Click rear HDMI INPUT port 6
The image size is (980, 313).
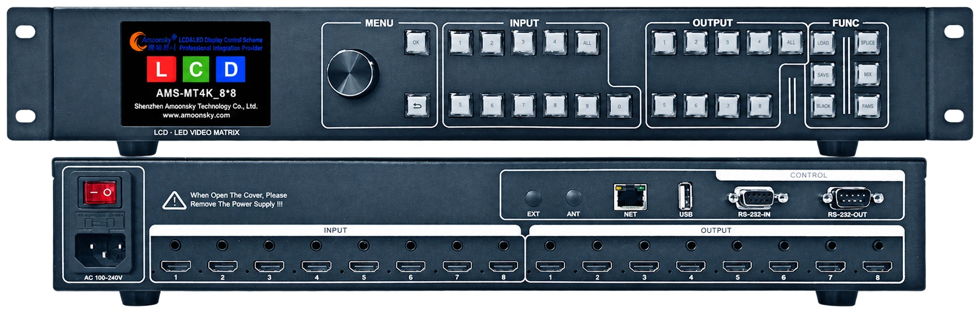click(x=411, y=267)
